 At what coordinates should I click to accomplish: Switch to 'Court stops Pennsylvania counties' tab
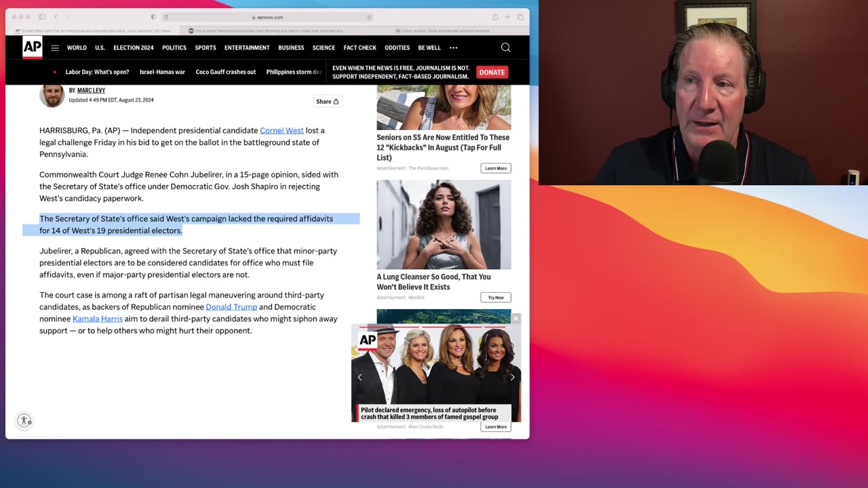tap(267, 30)
